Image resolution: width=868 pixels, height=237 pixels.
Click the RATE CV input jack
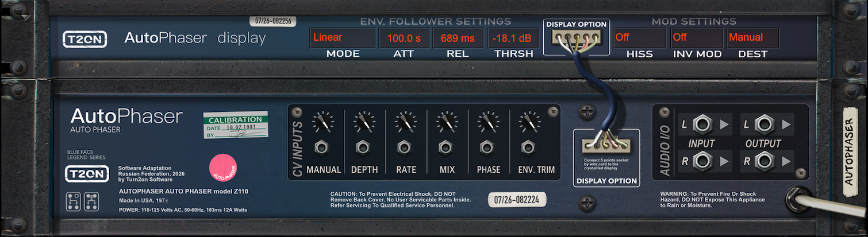click(x=405, y=148)
